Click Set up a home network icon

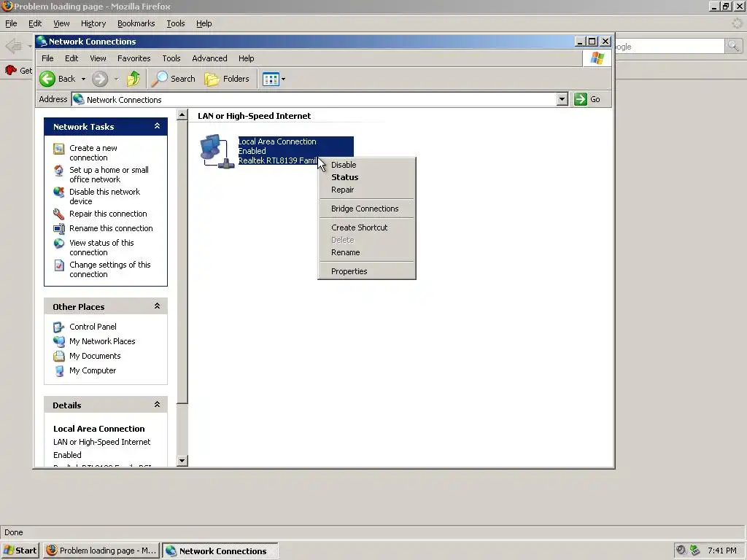tap(58, 171)
